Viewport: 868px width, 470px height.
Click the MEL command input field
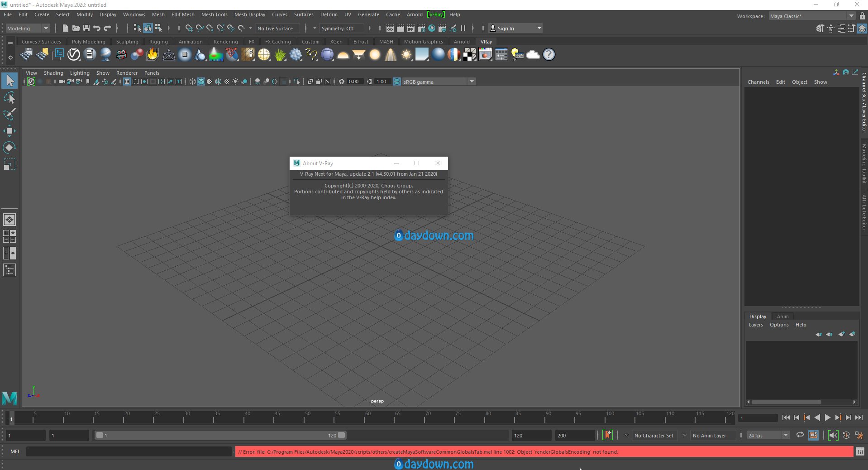(x=129, y=451)
